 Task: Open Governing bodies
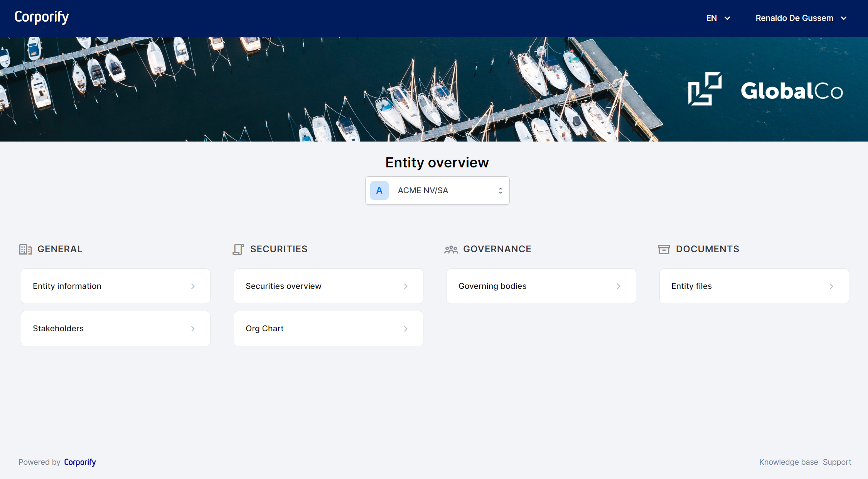(541, 286)
